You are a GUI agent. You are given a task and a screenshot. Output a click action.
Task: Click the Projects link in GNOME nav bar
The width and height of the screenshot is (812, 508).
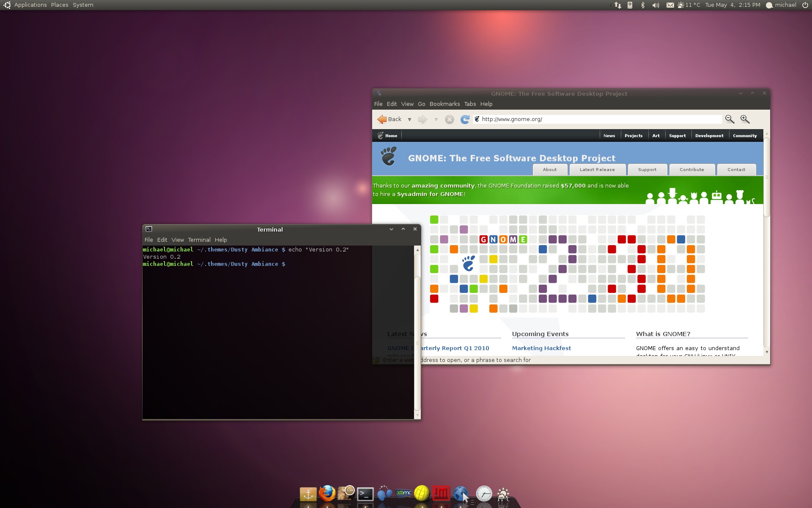(634, 136)
